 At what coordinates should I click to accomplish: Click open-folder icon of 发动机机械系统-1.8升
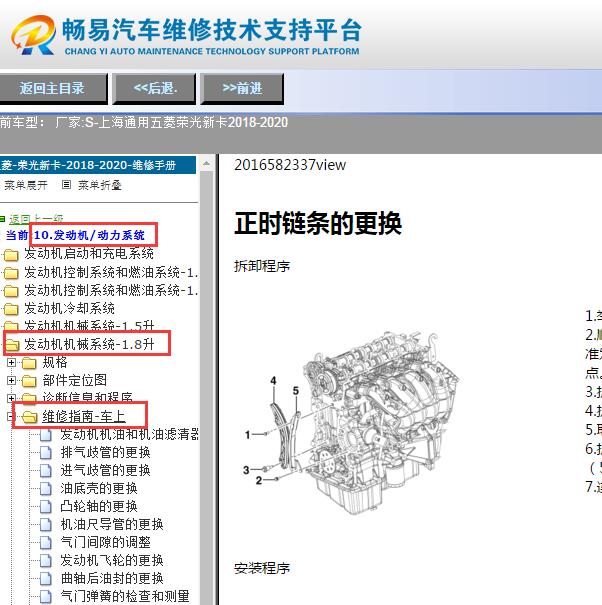point(12,345)
